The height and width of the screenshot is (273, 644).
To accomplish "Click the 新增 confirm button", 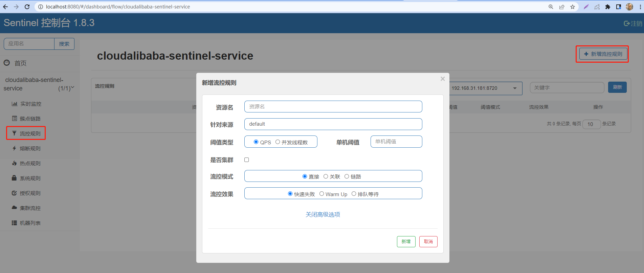I will [406, 241].
